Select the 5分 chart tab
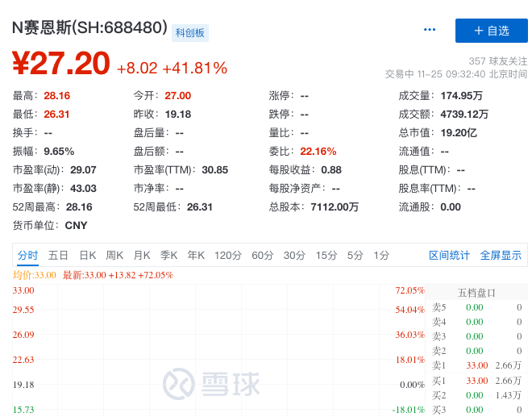The height and width of the screenshot is (417, 532). pos(355,255)
